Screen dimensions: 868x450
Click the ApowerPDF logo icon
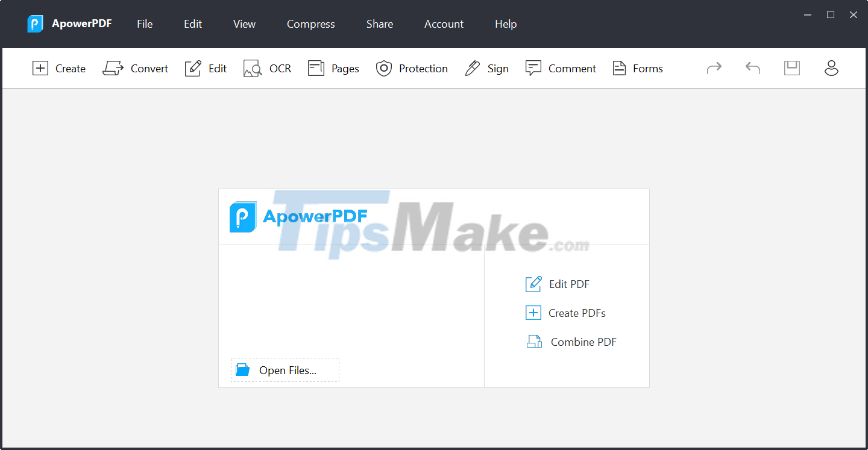35,23
